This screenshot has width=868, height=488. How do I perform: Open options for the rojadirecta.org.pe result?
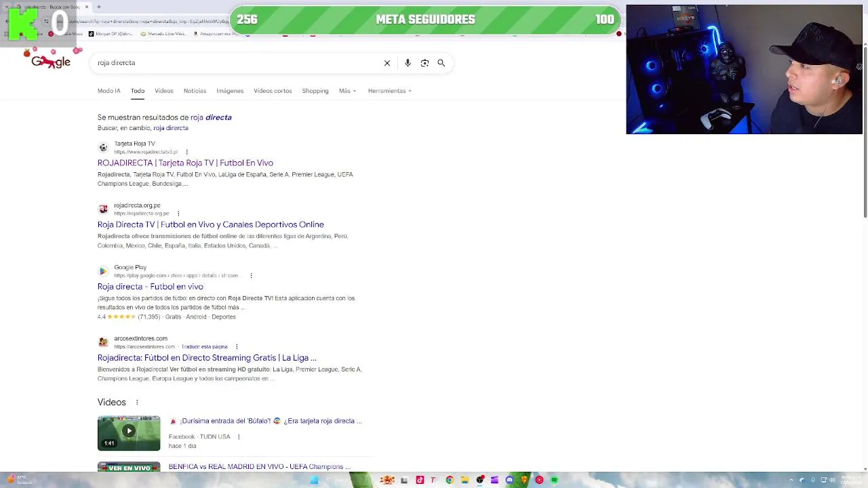coord(178,213)
